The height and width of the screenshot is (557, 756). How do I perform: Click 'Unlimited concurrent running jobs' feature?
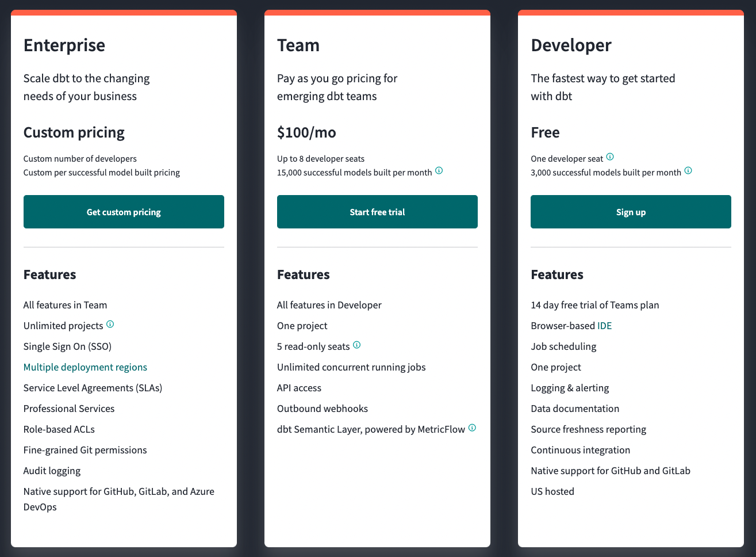[351, 367]
